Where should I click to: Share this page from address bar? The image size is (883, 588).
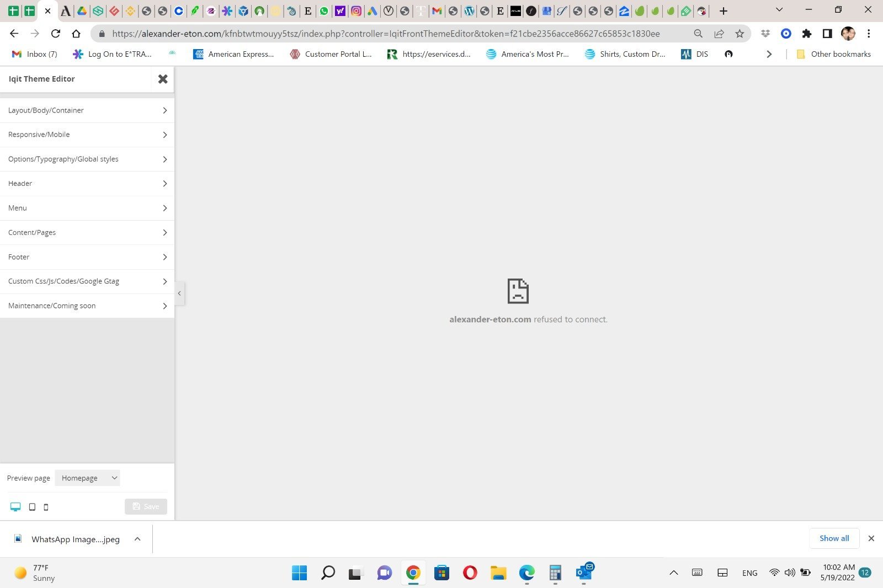coord(719,34)
